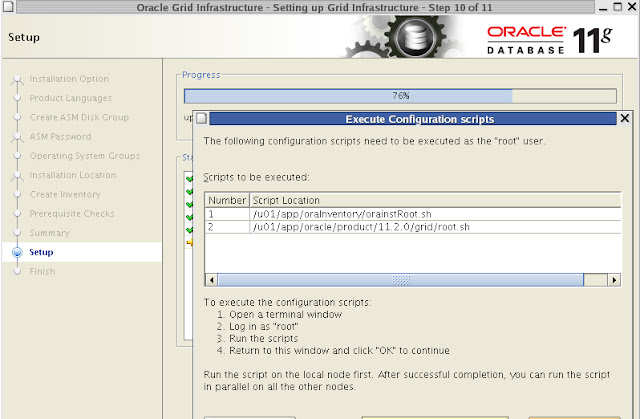Select the orainstRoot.sh script row
The image size is (640, 419).
click(413, 214)
